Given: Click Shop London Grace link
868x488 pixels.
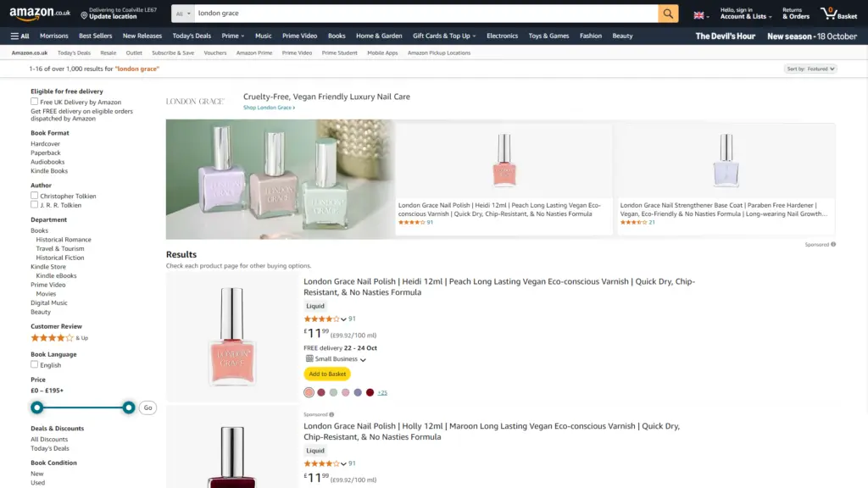Looking at the screenshot, I should [269, 108].
